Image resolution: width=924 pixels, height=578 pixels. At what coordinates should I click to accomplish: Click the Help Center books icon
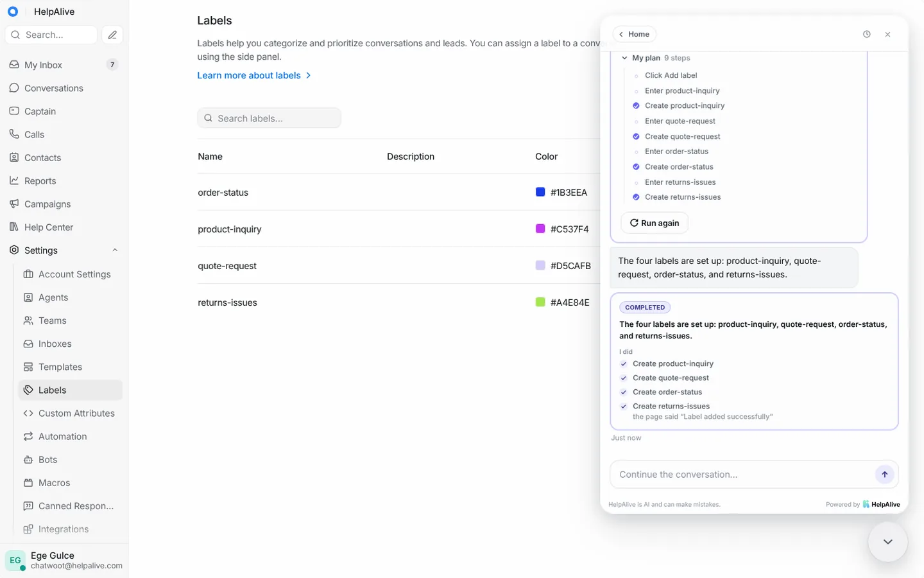(14, 227)
